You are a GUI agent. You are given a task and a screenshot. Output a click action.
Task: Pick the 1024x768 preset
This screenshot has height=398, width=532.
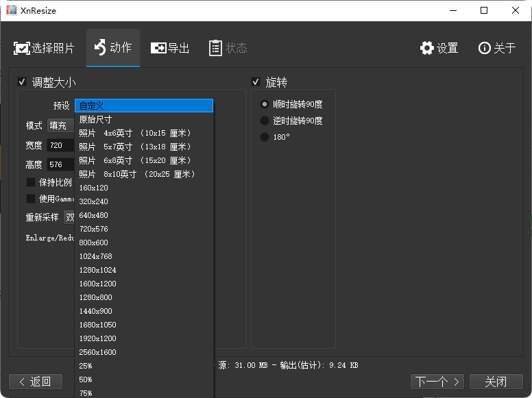pyautogui.click(x=144, y=256)
